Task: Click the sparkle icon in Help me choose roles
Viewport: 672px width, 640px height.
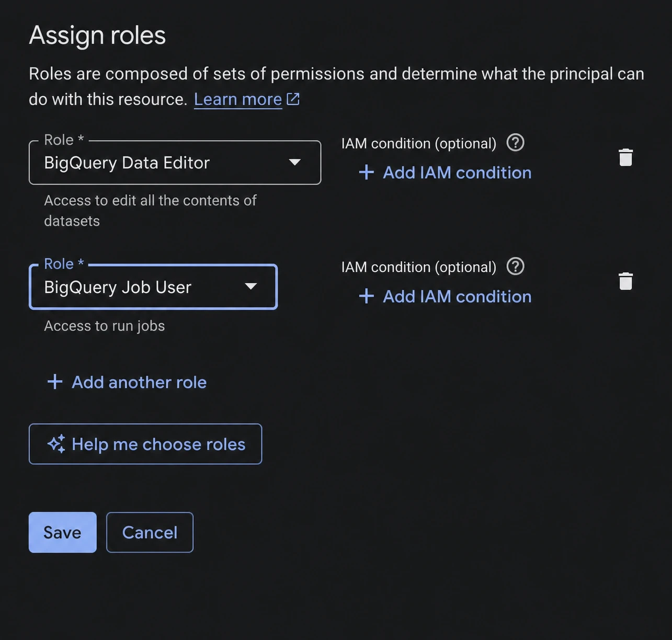Action: 56,444
